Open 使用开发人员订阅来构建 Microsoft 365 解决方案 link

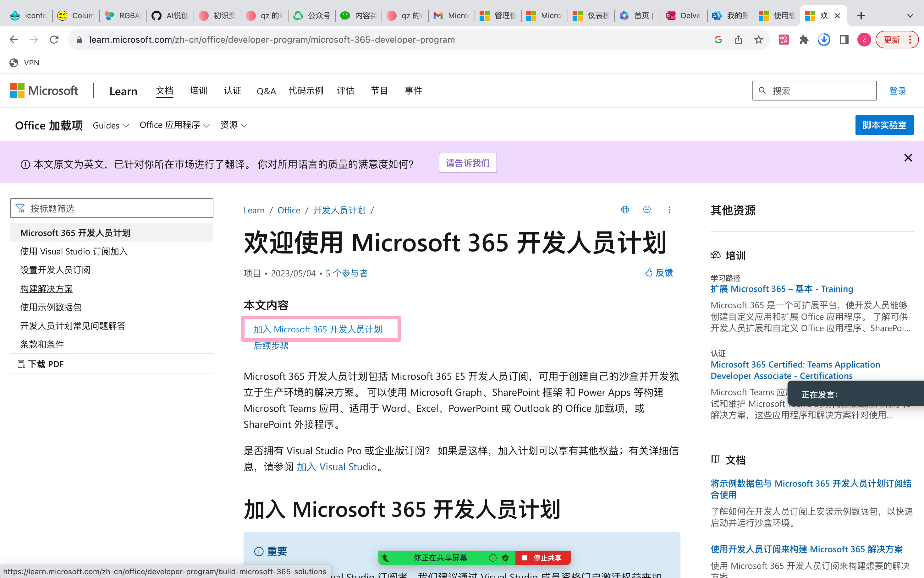[x=806, y=549]
